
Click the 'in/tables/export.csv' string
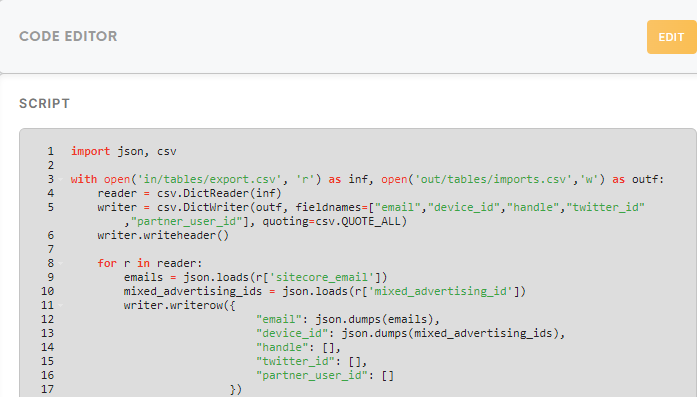209,180
